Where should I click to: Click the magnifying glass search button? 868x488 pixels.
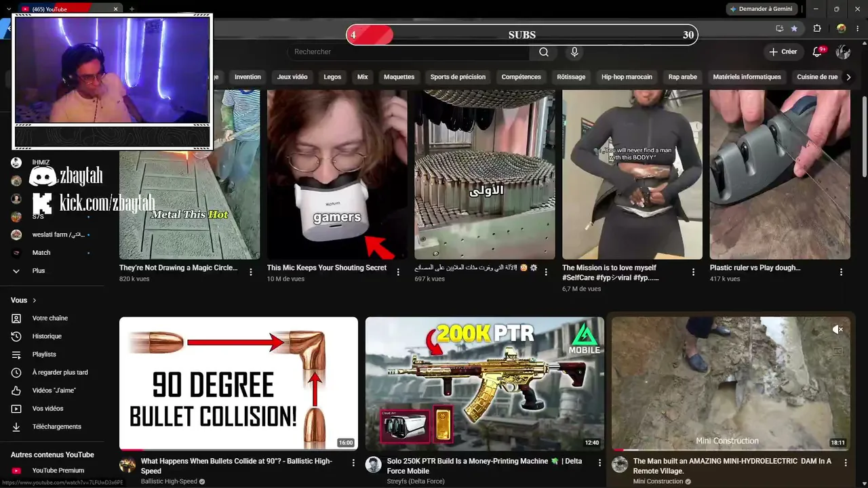pos(544,52)
